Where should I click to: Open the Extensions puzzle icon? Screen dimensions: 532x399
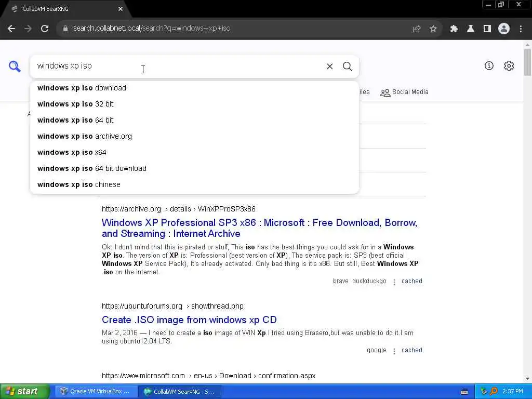(x=454, y=29)
